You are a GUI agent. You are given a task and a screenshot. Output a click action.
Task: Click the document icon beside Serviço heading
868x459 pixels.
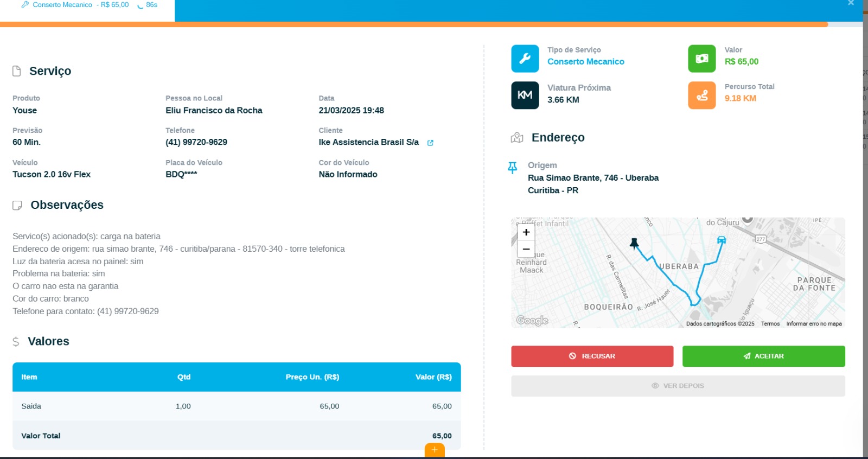click(17, 71)
